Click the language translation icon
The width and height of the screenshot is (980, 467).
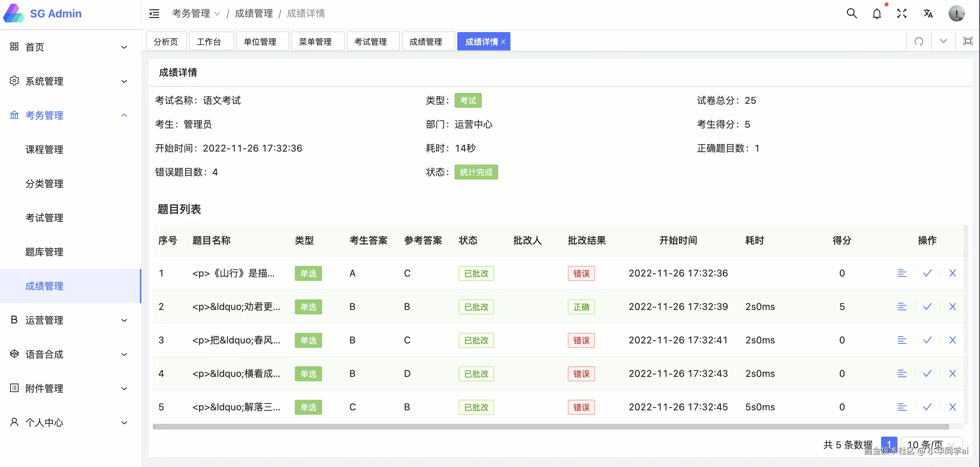928,14
